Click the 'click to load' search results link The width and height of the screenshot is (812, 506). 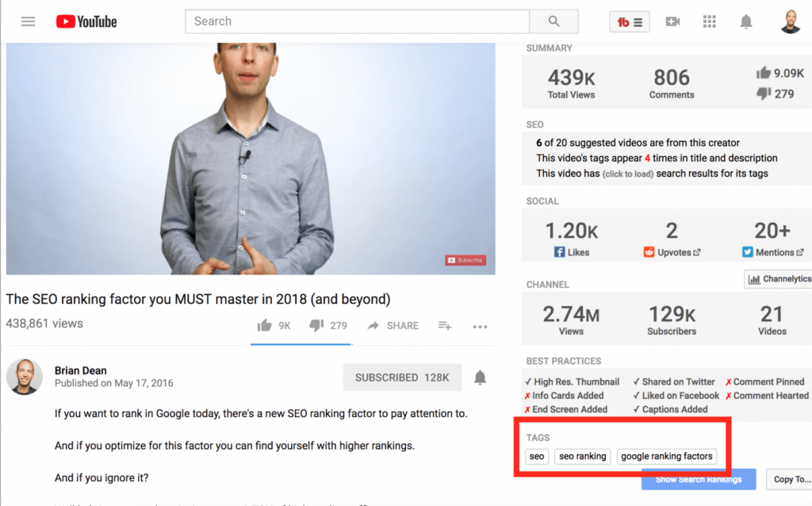click(626, 174)
